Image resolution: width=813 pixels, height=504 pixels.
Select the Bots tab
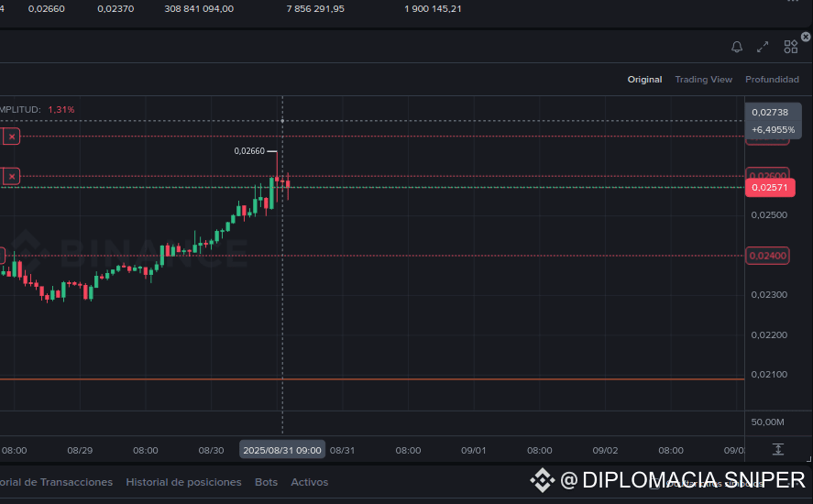(x=266, y=482)
